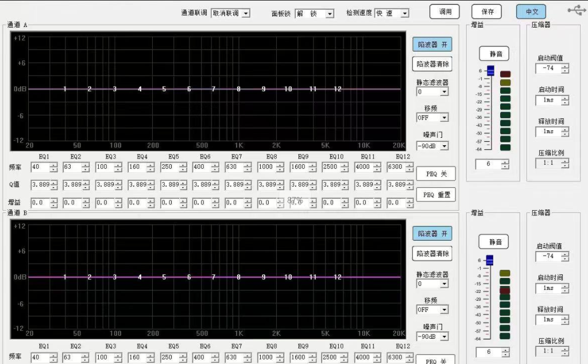Screen dimensions: 588x364
Task: Click Channel A EQ9 Q value field
Action: [x=299, y=184]
